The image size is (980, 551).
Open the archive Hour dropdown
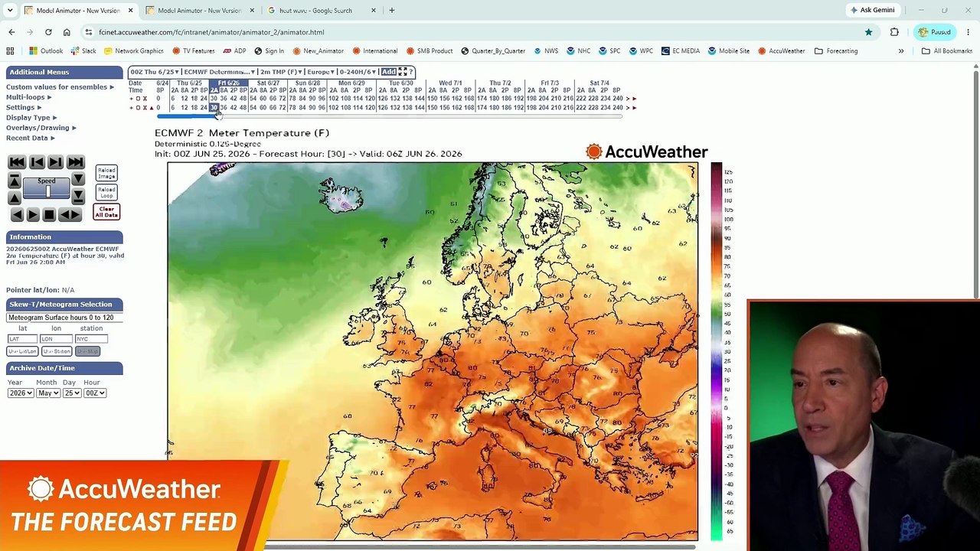95,393
